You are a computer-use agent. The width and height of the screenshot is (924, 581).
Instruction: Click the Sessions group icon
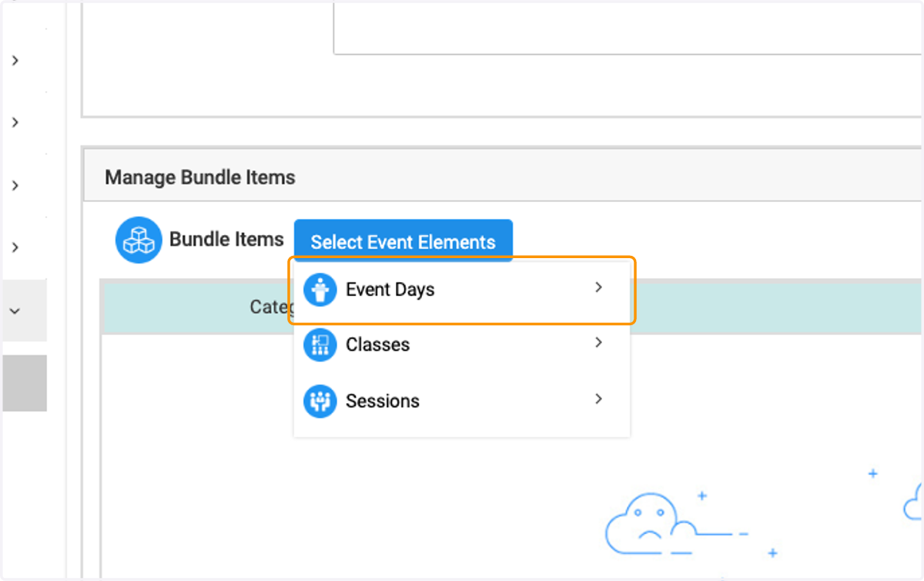[320, 401]
